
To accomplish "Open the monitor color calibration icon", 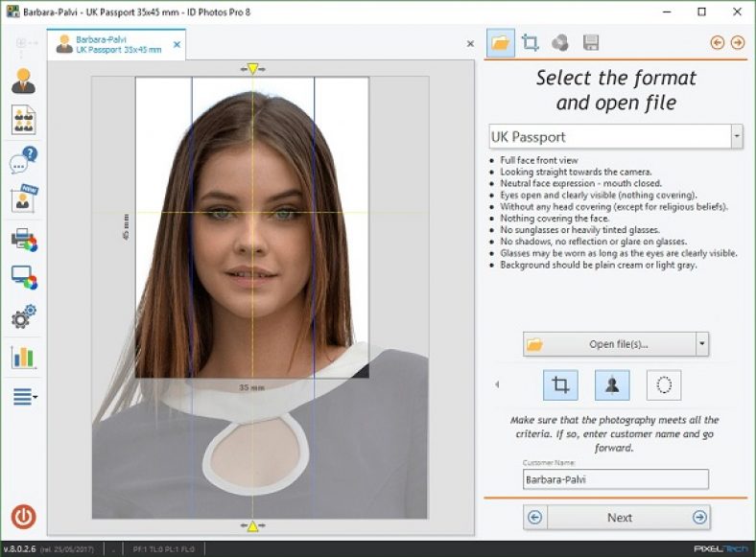I will pyautogui.click(x=23, y=278).
